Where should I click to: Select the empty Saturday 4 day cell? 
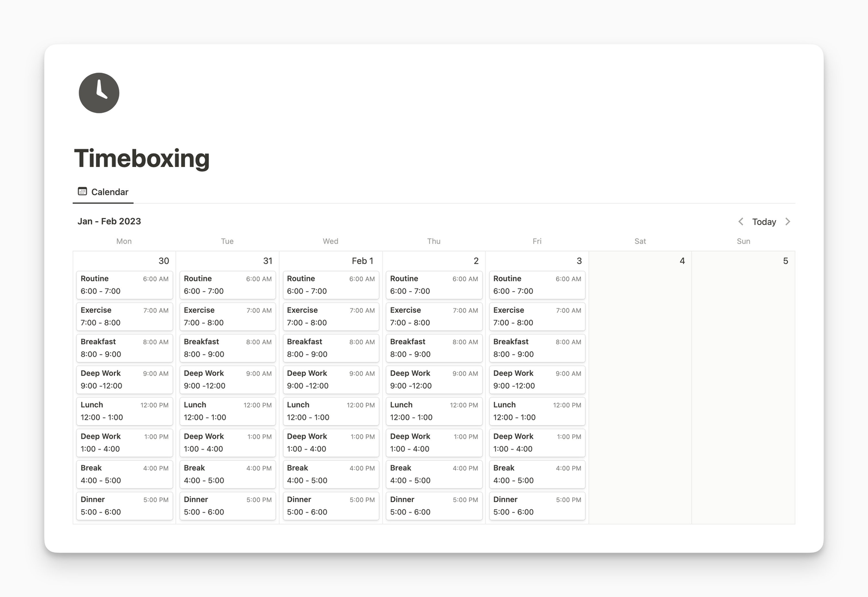point(640,390)
